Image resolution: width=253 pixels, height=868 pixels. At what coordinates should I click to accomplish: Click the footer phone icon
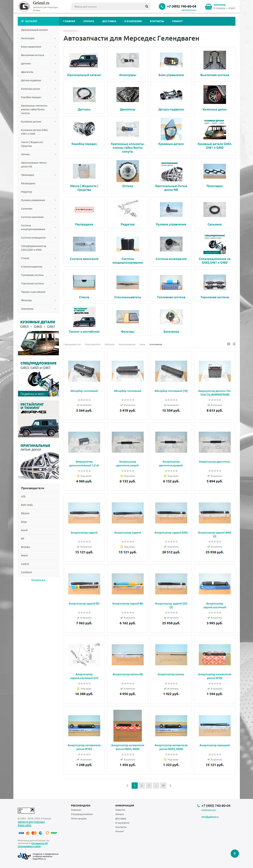tap(199, 806)
